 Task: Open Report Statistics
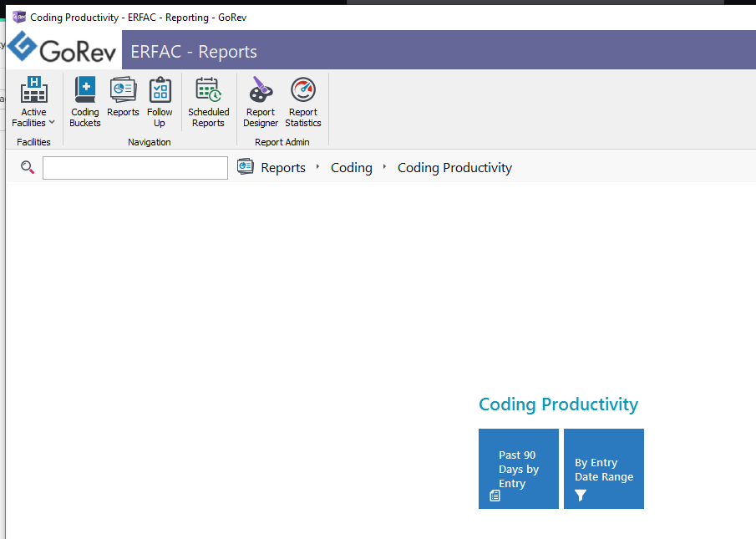click(x=302, y=102)
